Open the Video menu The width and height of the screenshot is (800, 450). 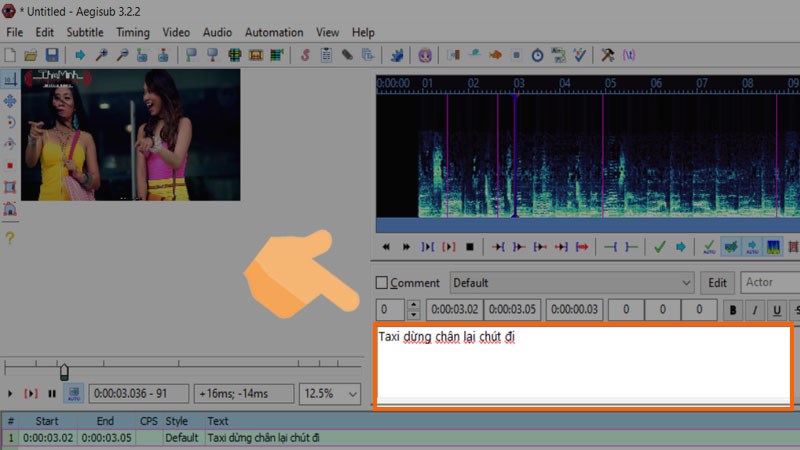pos(176,33)
